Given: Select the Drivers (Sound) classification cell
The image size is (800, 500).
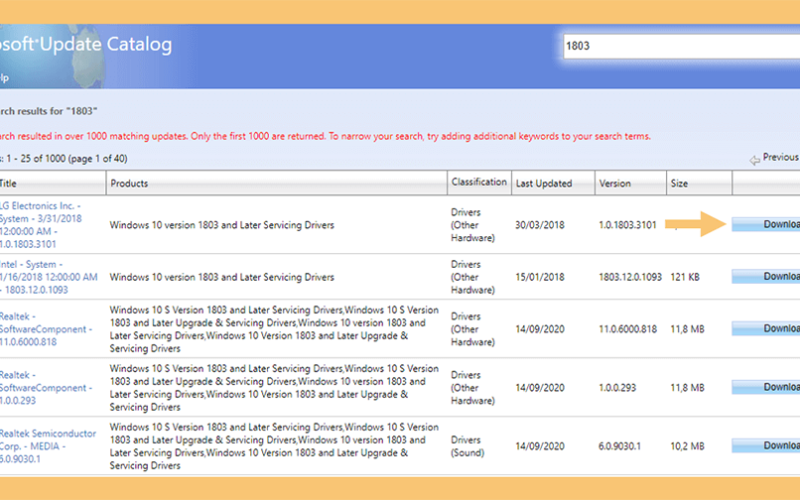Looking at the screenshot, I should 467,446.
